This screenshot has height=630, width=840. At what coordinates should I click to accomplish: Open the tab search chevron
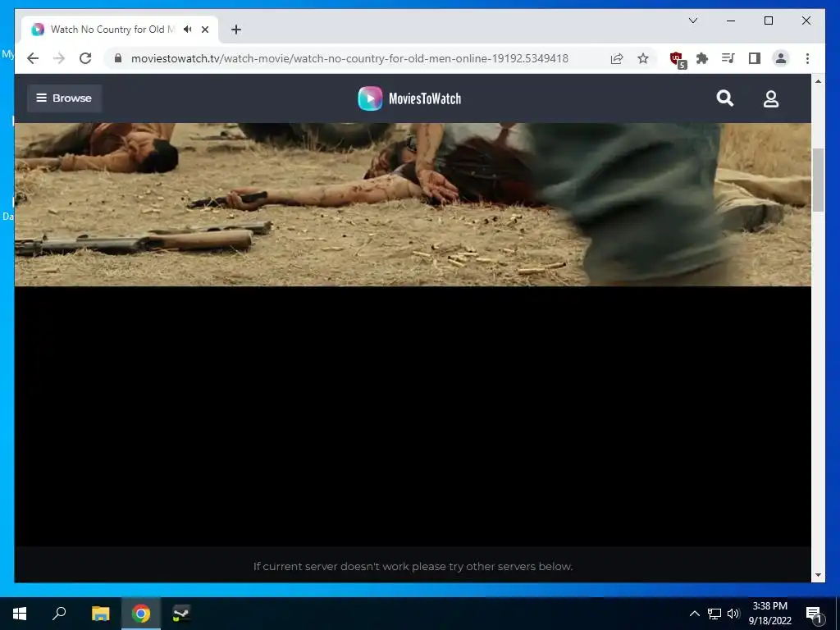click(692, 21)
